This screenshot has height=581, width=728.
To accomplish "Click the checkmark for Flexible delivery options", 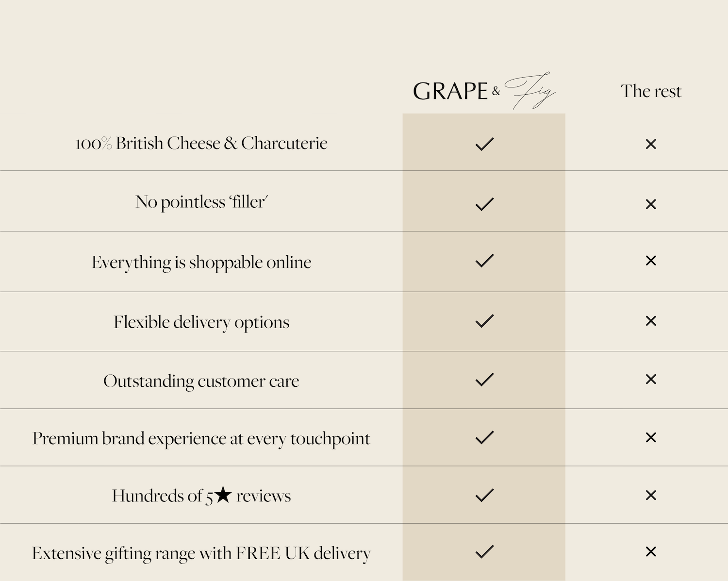I will 484,321.
